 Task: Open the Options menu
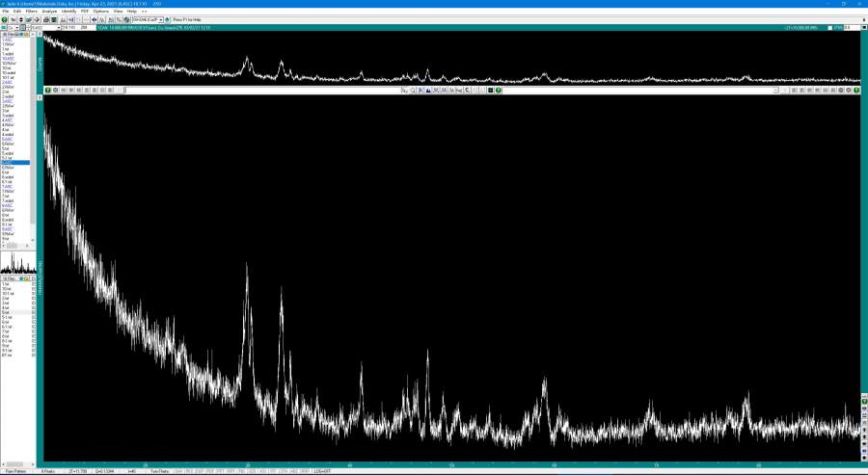point(100,11)
